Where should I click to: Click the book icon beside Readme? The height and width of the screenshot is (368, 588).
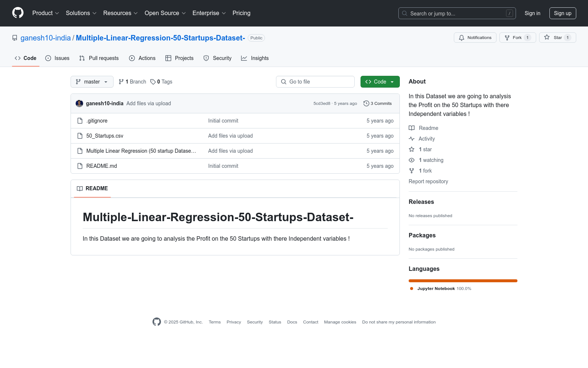click(x=412, y=128)
